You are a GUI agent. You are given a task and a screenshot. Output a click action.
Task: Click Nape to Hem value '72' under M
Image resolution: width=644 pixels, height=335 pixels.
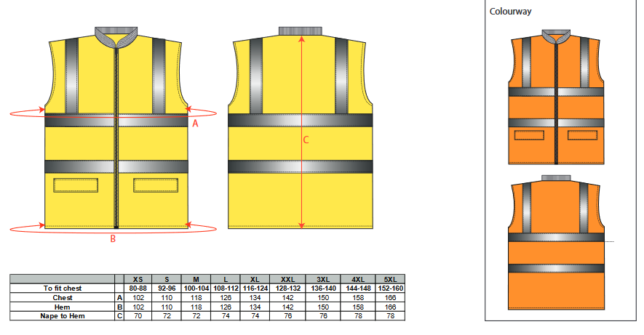coord(196,316)
